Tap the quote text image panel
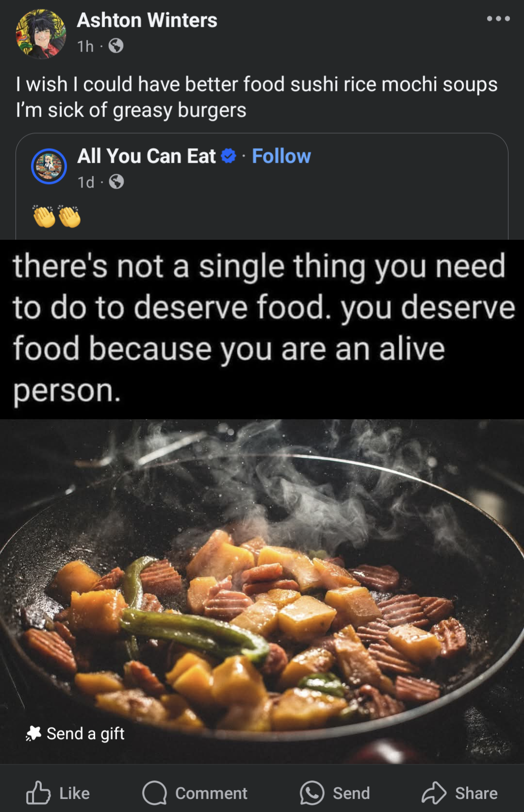Screen dimensions: 524x812 click(x=262, y=329)
